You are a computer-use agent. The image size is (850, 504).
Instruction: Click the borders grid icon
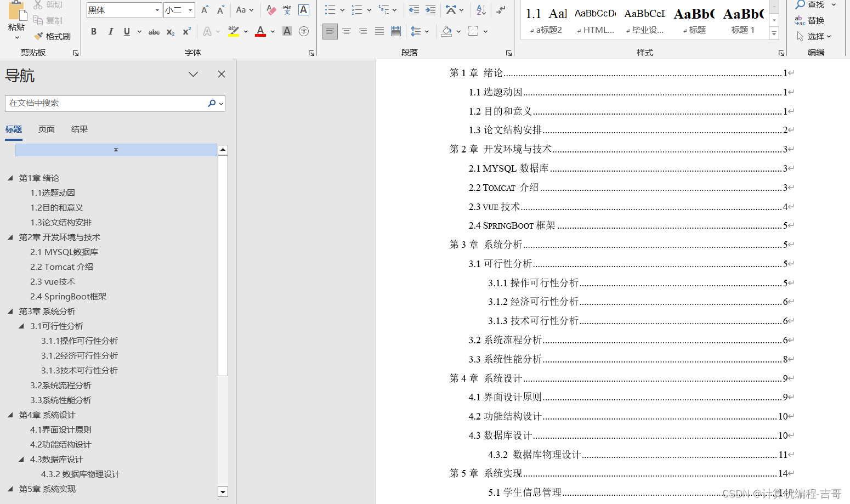click(473, 31)
